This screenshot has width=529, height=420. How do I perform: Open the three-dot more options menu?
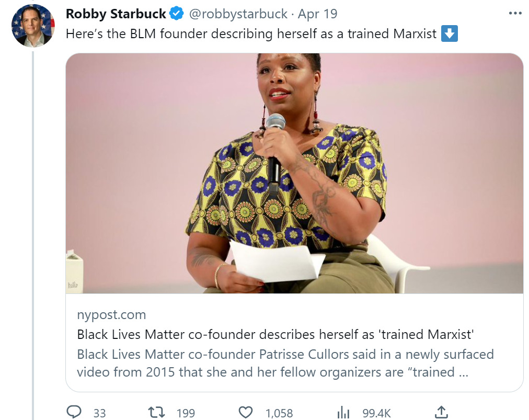click(x=515, y=14)
